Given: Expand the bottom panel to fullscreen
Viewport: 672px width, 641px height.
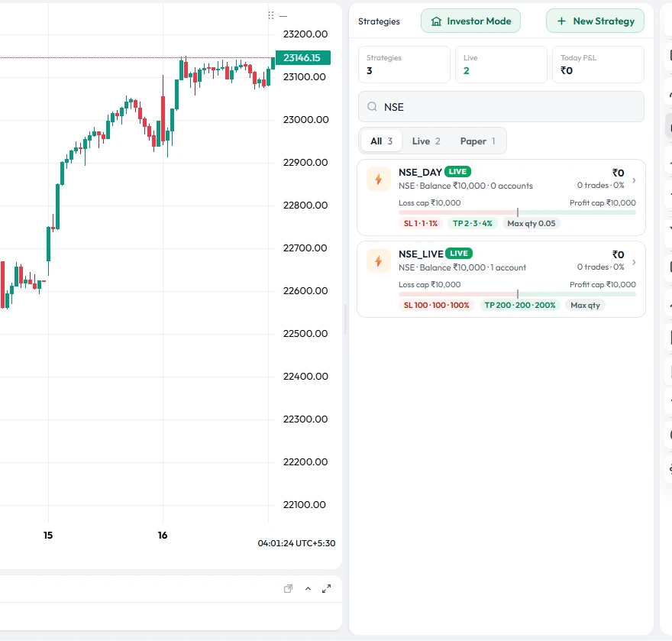Looking at the screenshot, I should pos(327,589).
